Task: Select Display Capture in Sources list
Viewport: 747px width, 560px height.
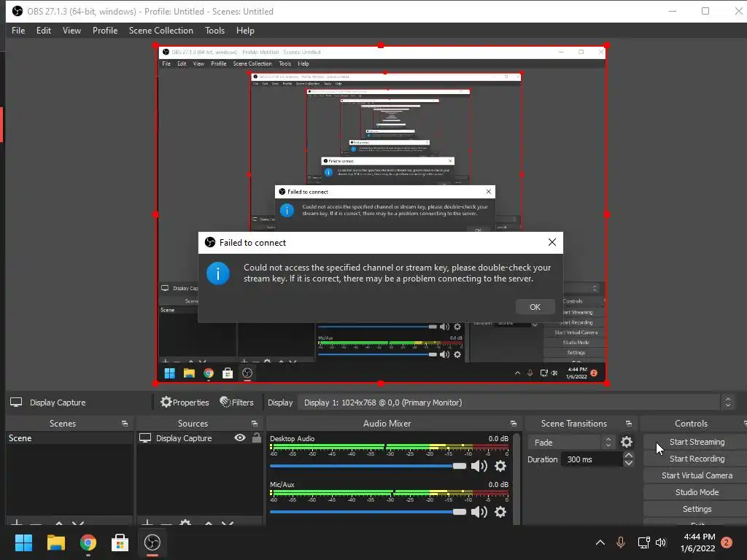Action: coord(184,438)
